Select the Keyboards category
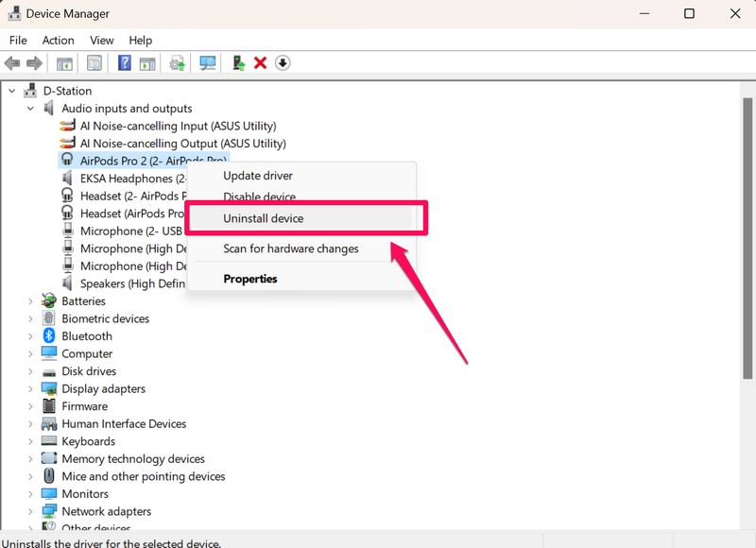Screen dimensions: 756x548 click(x=88, y=441)
